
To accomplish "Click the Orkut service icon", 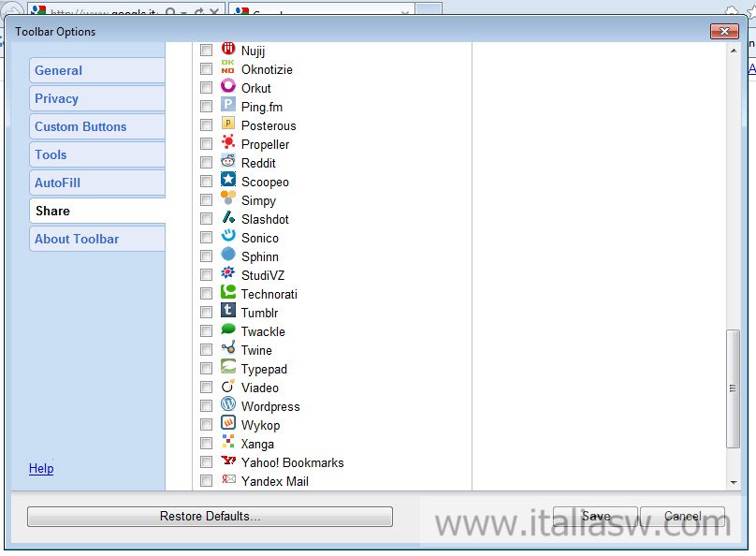I will [x=228, y=87].
